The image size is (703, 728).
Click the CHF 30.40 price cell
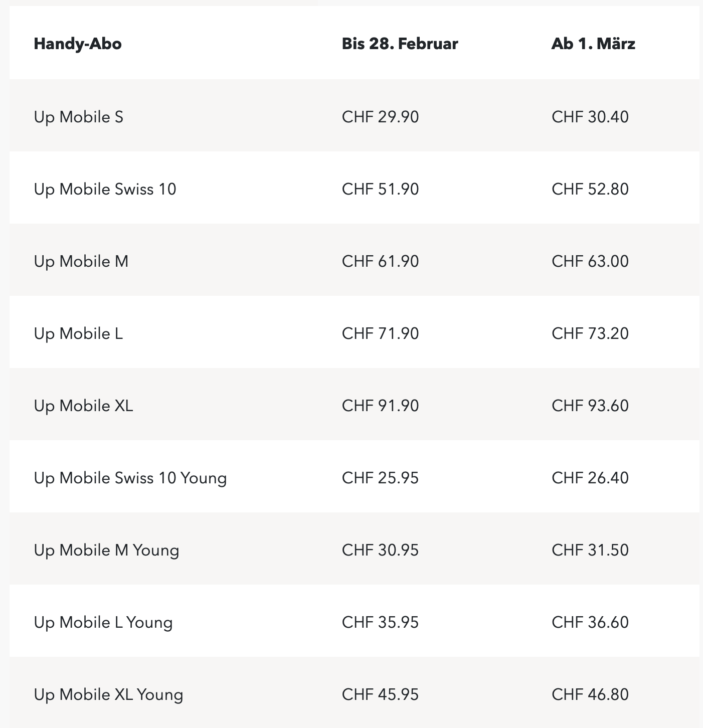pyautogui.click(x=590, y=117)
